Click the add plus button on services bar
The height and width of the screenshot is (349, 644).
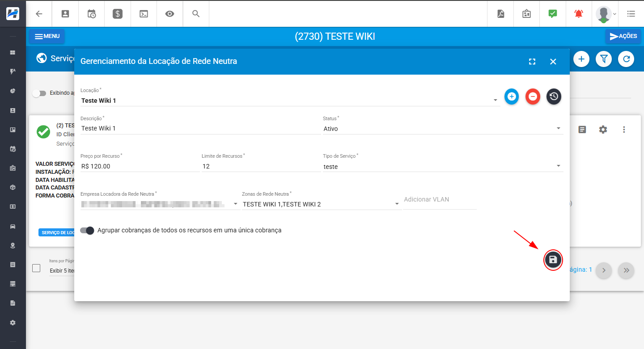[581, 59]
